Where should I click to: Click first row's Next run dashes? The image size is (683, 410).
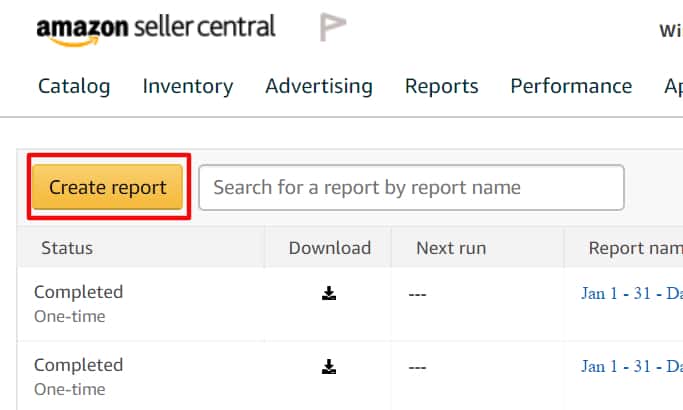[x=417, y=295]
